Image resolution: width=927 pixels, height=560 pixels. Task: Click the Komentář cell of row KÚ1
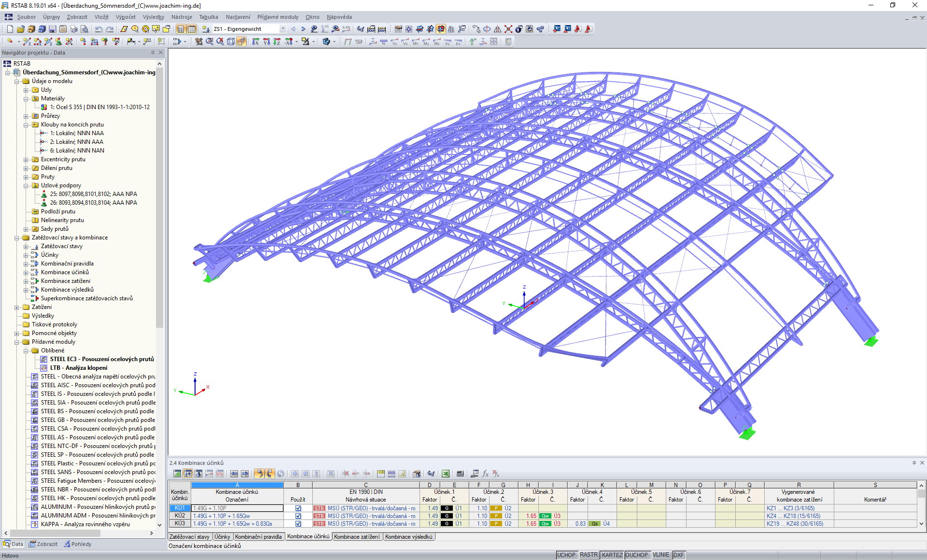[x=875, y=508]
